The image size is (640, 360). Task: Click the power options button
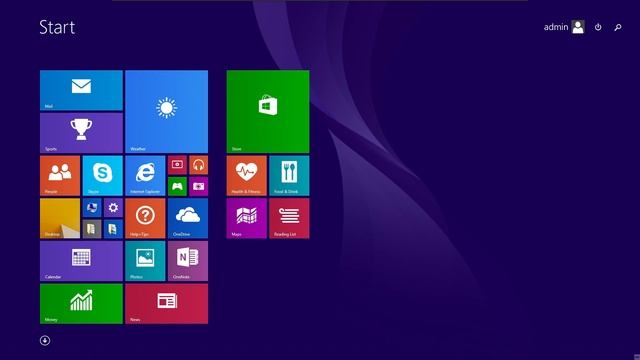click(598, 27)
